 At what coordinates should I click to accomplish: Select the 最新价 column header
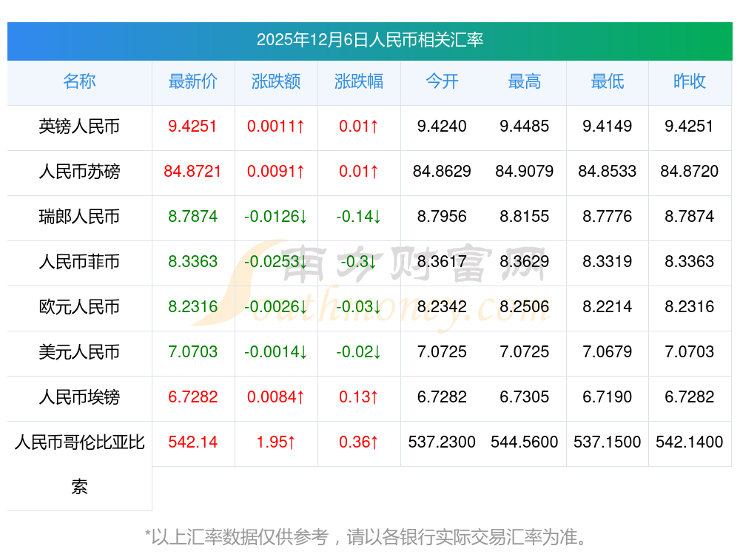click(192, 81)
